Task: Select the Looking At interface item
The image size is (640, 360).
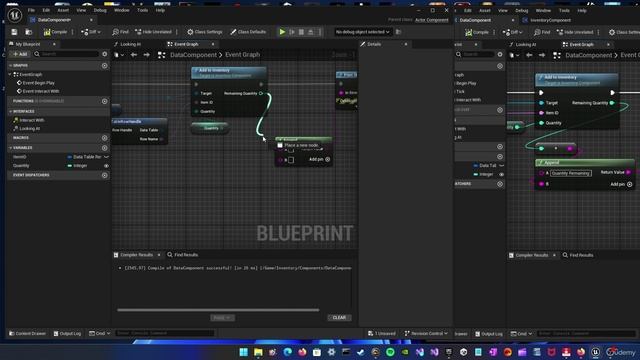Action: pos(29,129)
